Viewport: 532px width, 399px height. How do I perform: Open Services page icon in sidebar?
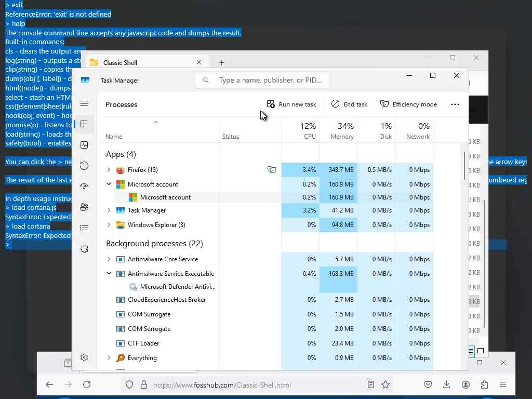coord(84,249)
